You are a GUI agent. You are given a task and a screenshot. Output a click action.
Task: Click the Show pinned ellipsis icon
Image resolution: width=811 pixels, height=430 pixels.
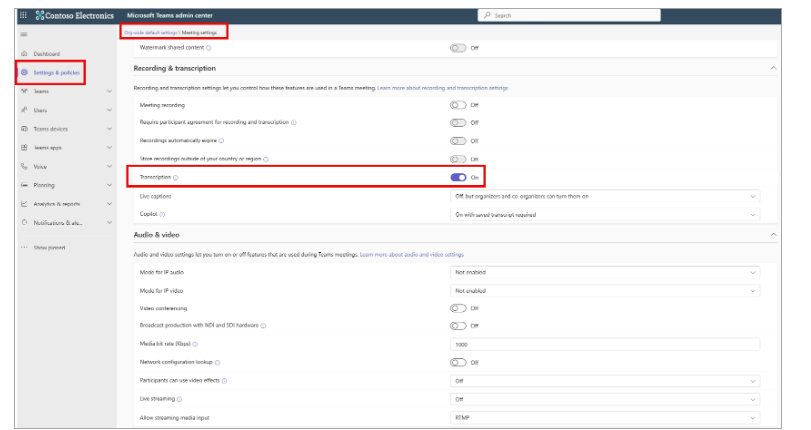[24, 247]
